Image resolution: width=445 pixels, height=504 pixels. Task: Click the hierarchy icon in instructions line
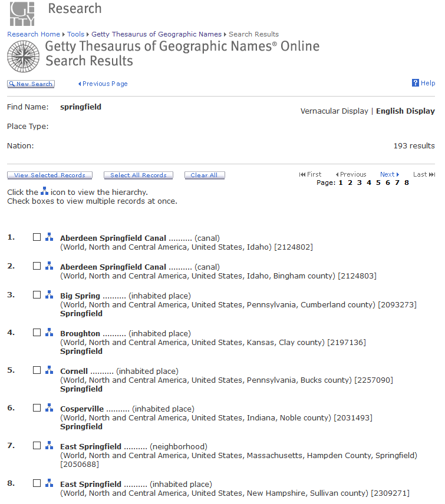point(44,191)
